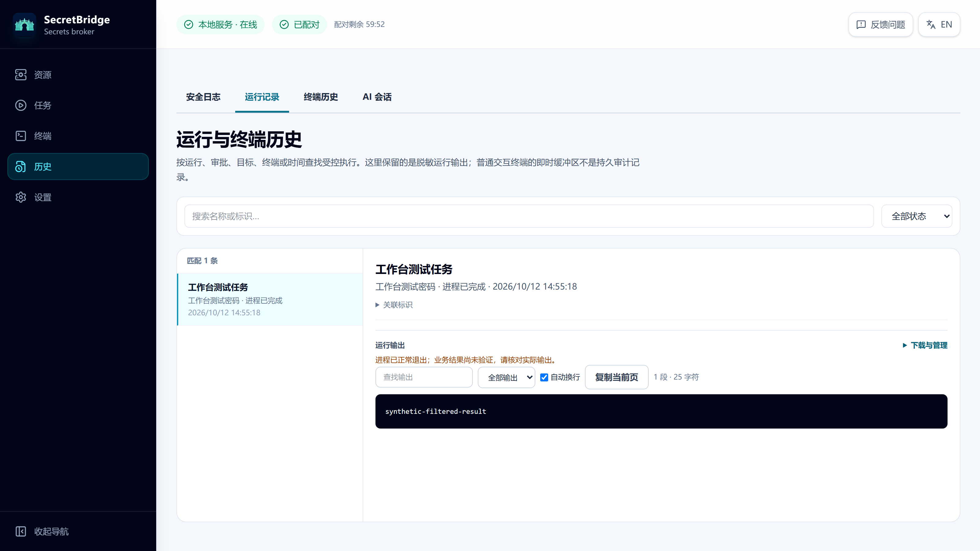Click the SecretBridge bridge logo icon
The height and width of the screenshot is (551, 980).
pyautogui.click(x=24, y=25)
